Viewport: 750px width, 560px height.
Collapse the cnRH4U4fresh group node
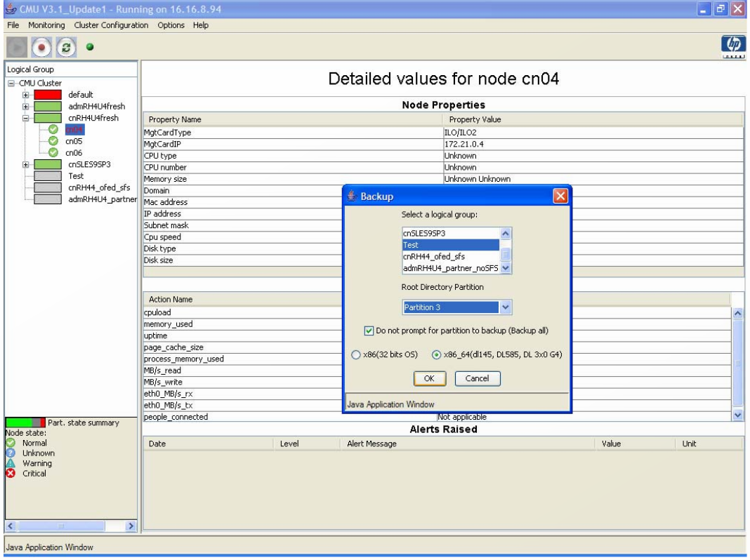click(x=26, y=118)
